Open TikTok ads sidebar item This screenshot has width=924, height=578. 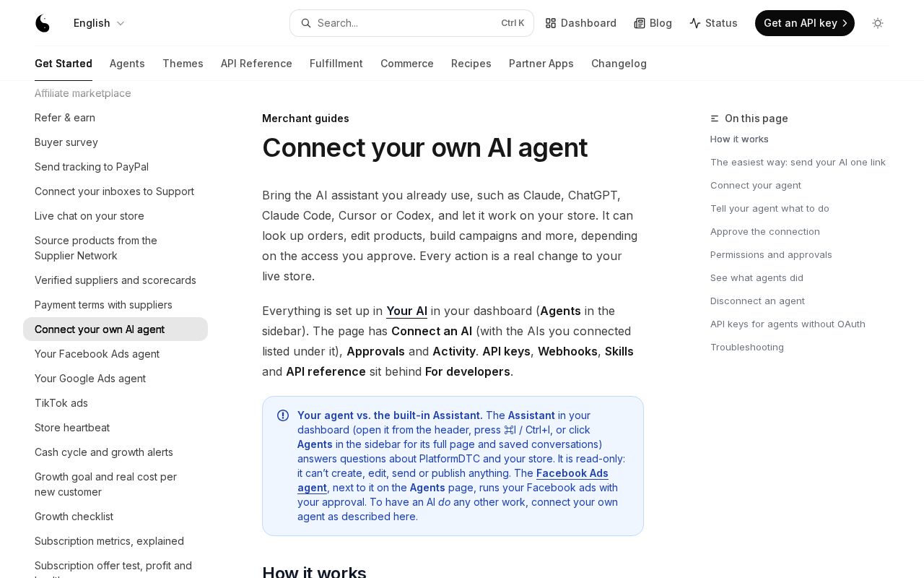115,403
